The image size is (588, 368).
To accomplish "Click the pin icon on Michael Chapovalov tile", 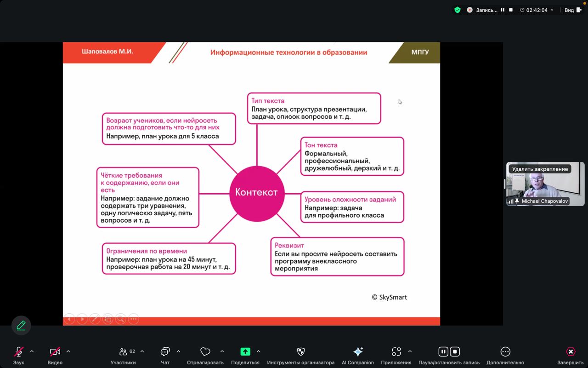I will coord(517,201).
